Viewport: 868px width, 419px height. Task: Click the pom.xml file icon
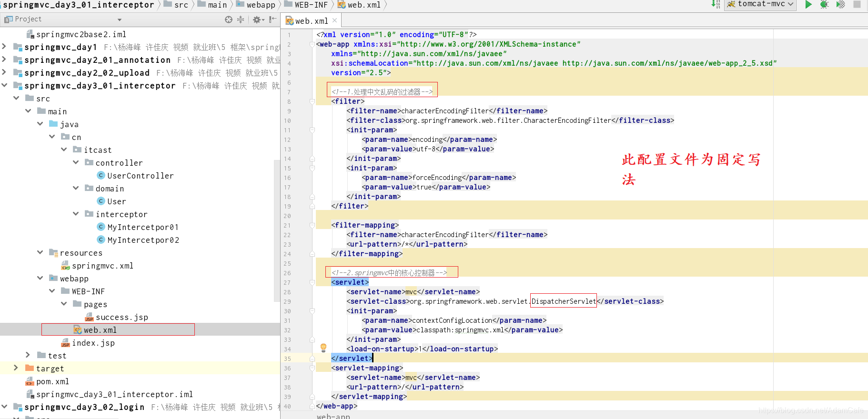[x=30, y=381]
